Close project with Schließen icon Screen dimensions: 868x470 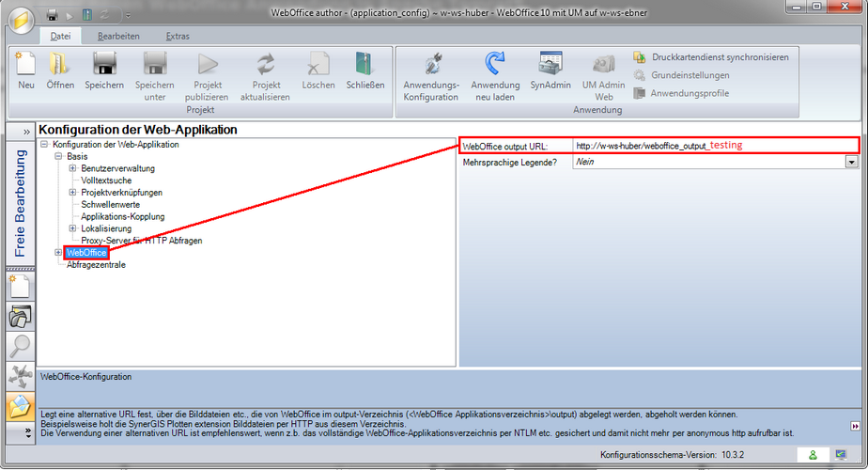click(x=364, y=64)
